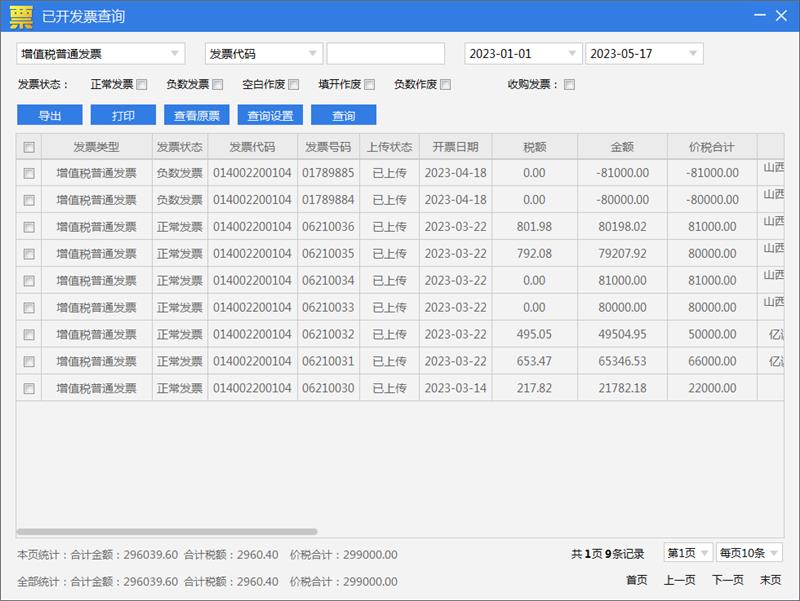Screen dimensions: 800x601
Task: Minimize the invoice query window
Action: pyautogui.click(x=759, y=16)
